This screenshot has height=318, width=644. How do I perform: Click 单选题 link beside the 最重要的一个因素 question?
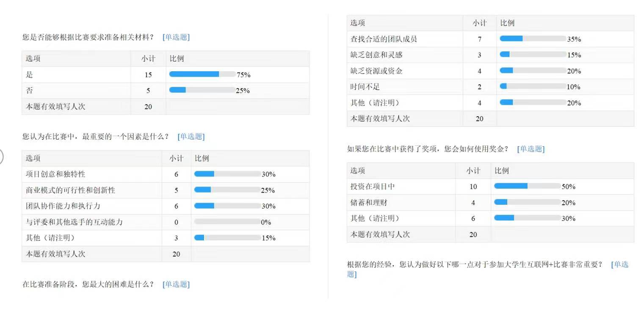click(x=191, y=137)
